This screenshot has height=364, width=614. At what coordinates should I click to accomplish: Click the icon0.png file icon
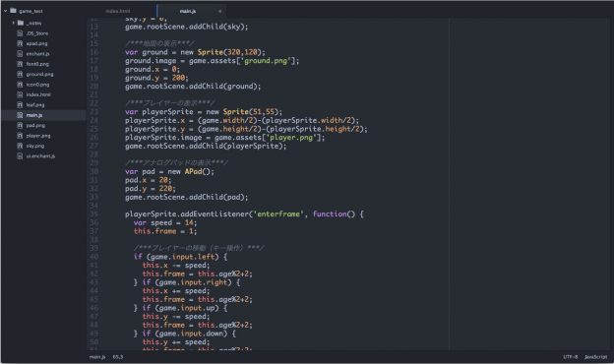20,85
